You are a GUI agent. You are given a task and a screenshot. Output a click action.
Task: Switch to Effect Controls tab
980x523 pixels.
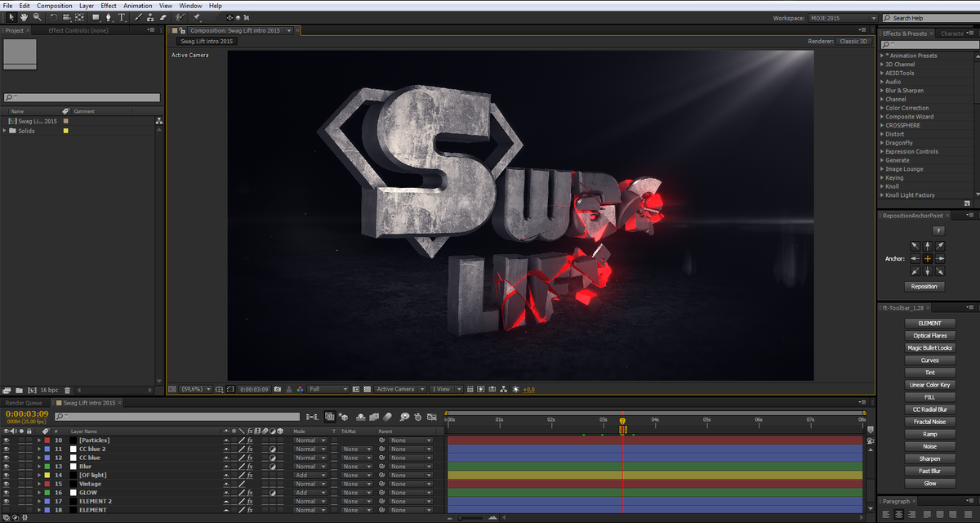pyautogui.click(x=78, y=30)
